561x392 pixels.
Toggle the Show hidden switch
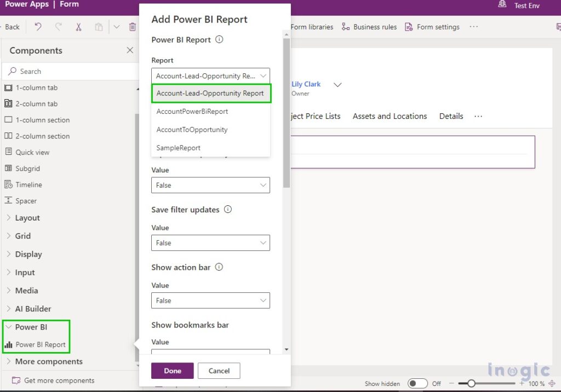point(417,384)
